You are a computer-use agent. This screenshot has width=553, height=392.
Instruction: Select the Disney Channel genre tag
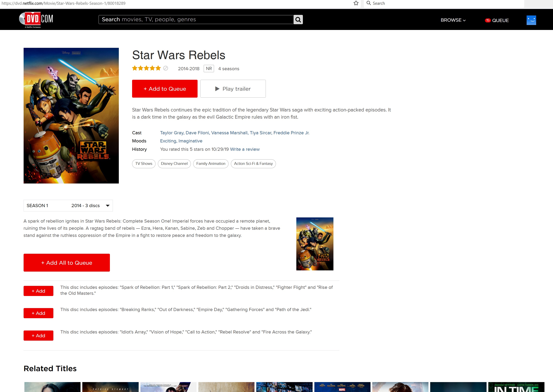pyautogui.click(x=174, y=164)
